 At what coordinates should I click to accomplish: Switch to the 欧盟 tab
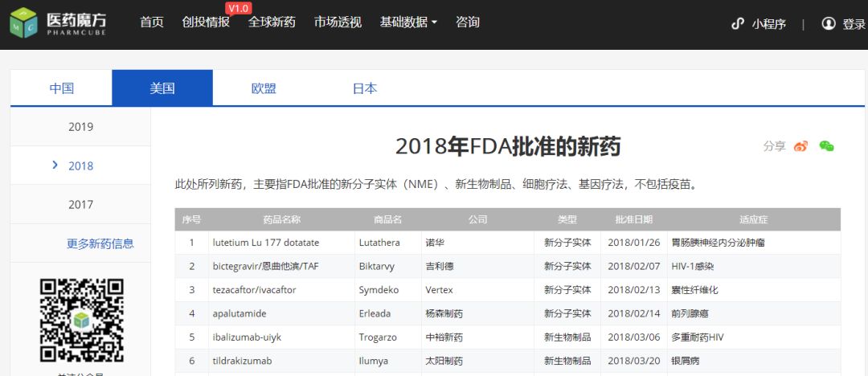tap(264, 88)
